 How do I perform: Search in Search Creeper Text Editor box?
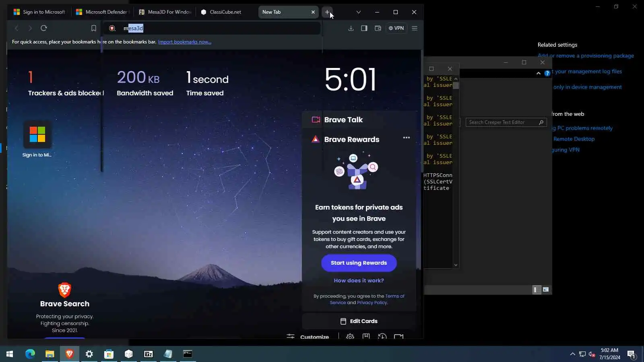click(x=506, y=122)
